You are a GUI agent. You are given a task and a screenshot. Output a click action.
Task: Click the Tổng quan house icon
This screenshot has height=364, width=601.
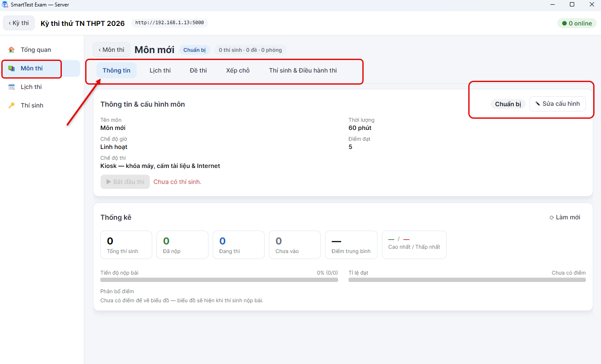12,50
